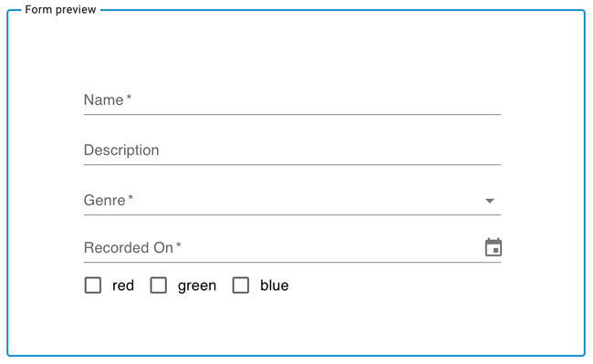Screen dimensions: 593x364
Task: Click the "red" label text
Action: pyautogui.click(x=123, y=286)
